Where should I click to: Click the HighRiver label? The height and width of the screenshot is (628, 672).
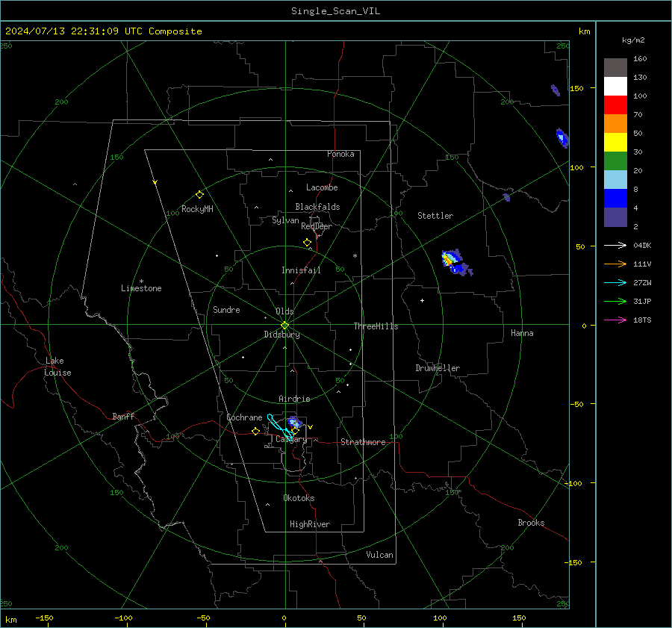(310, 524)
